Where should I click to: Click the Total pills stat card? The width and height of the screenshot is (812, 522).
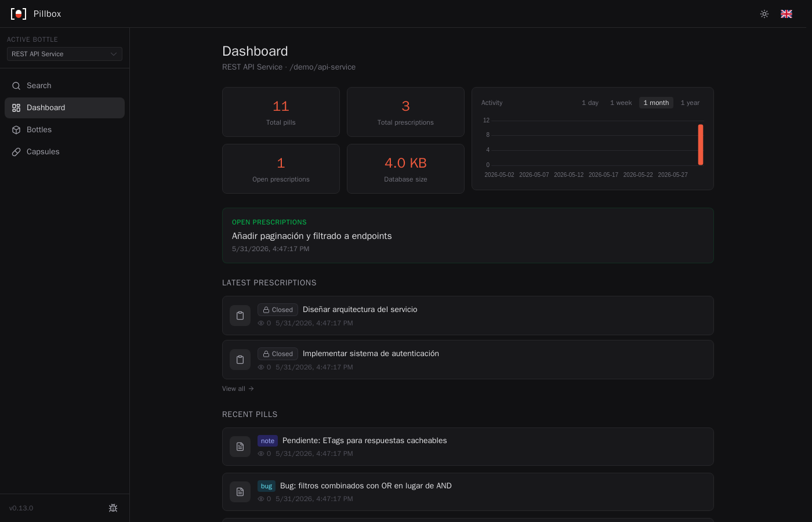(x=281, y=112)
